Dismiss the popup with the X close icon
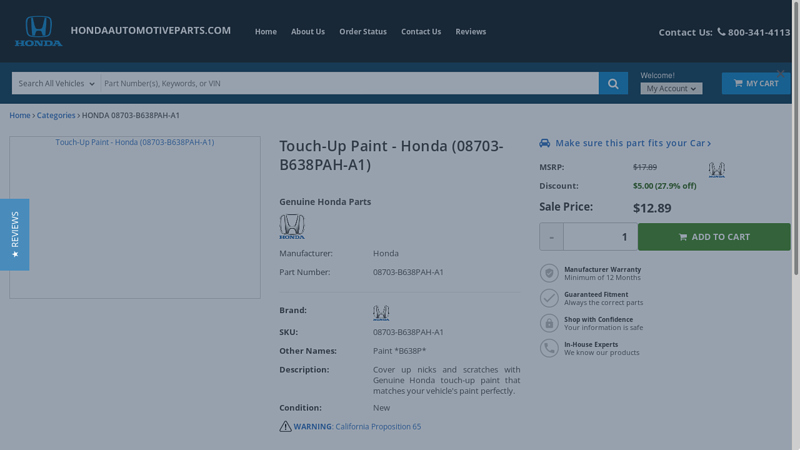Screen dimensions: 800x450 click(780, 73)
